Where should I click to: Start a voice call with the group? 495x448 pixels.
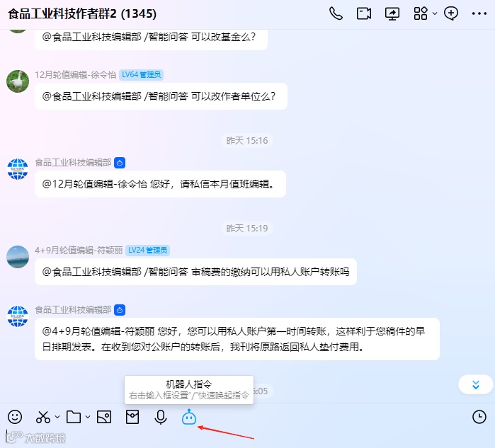click(336, 13)
